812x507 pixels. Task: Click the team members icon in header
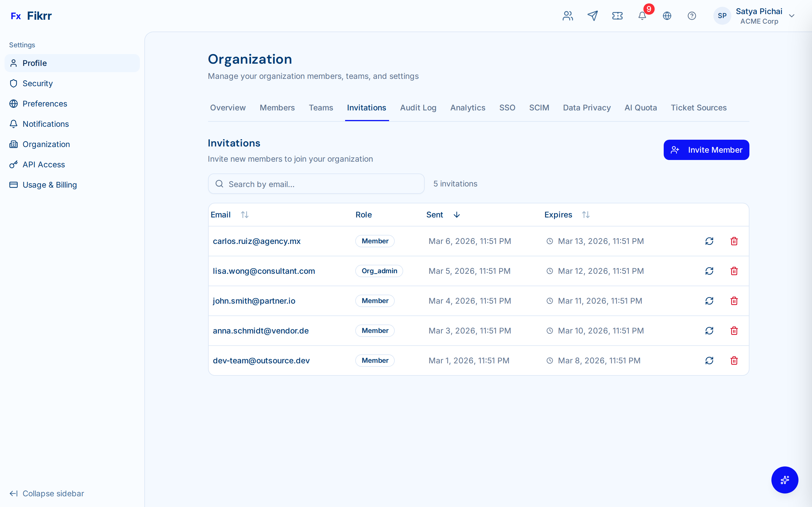click(567, 16)
